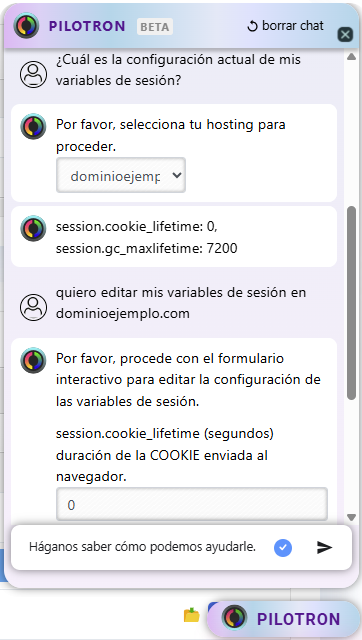Close the Pilotron chat panel
The width and height of the screenshot is (362, 640).
[345, 35]
